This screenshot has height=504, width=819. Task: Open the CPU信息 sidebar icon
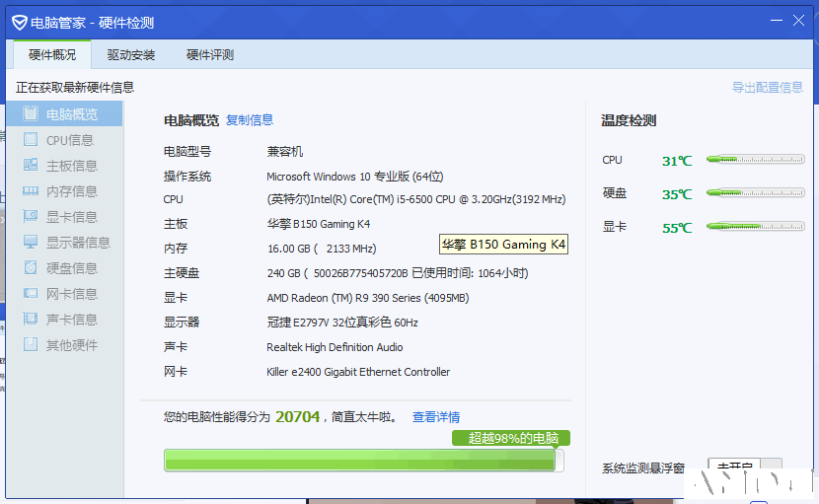click(x=31, y=139)
